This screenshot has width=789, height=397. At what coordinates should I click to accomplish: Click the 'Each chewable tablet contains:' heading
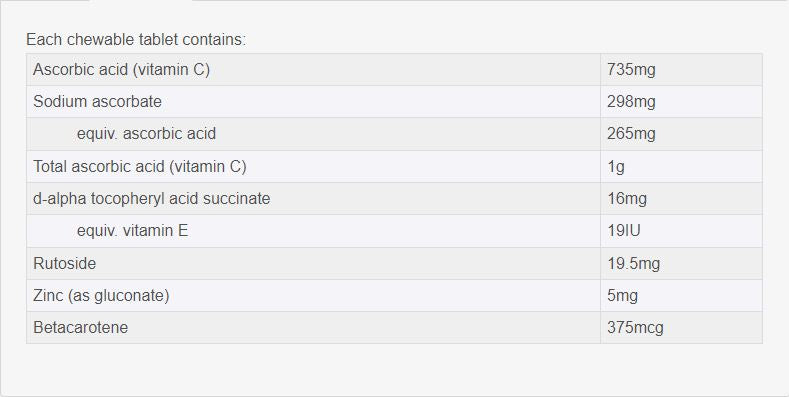point(136,39)
